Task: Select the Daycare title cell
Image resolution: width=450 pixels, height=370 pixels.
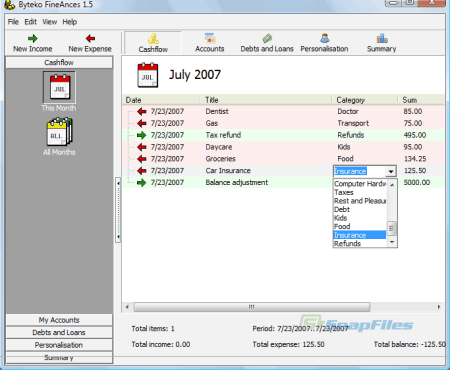Action: pos(219,147)
